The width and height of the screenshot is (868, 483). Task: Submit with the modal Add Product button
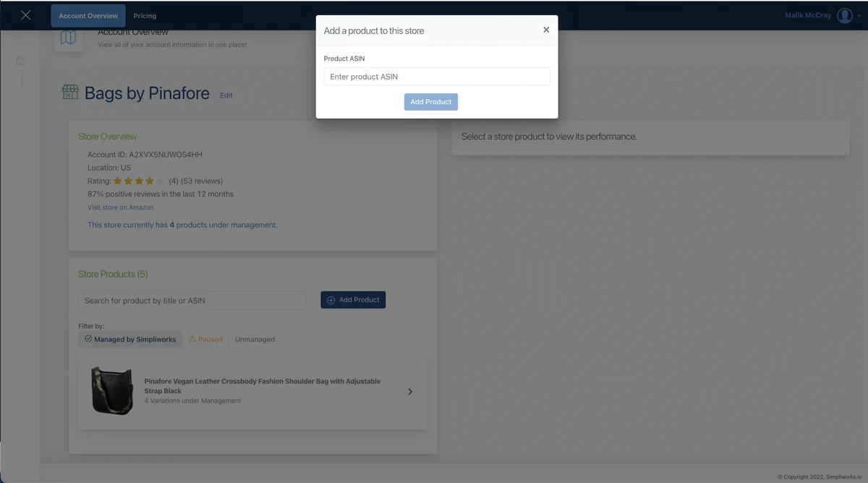coord(431,102)
